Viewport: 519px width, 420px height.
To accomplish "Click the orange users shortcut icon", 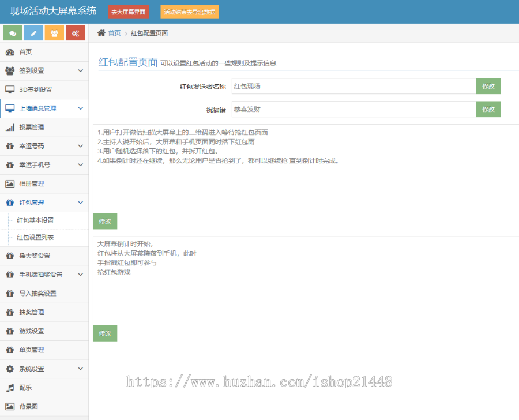I will 54,33.
